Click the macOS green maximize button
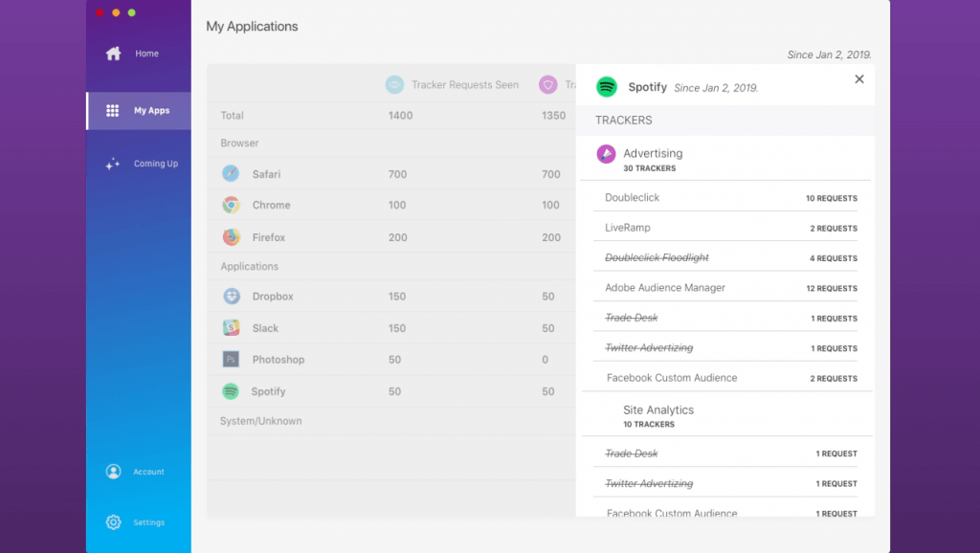This screenshot has width=980, height=553. pos(131,12)
